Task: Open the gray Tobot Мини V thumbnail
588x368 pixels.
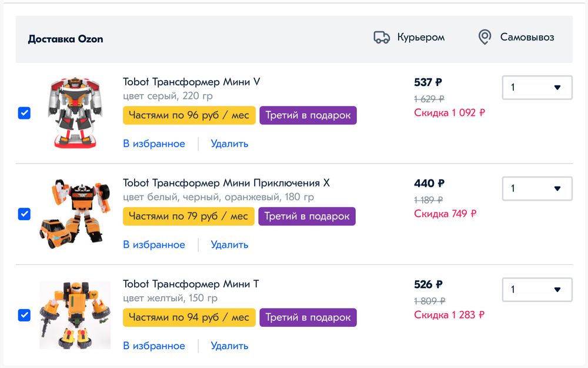Action: [x=75, y=112]
